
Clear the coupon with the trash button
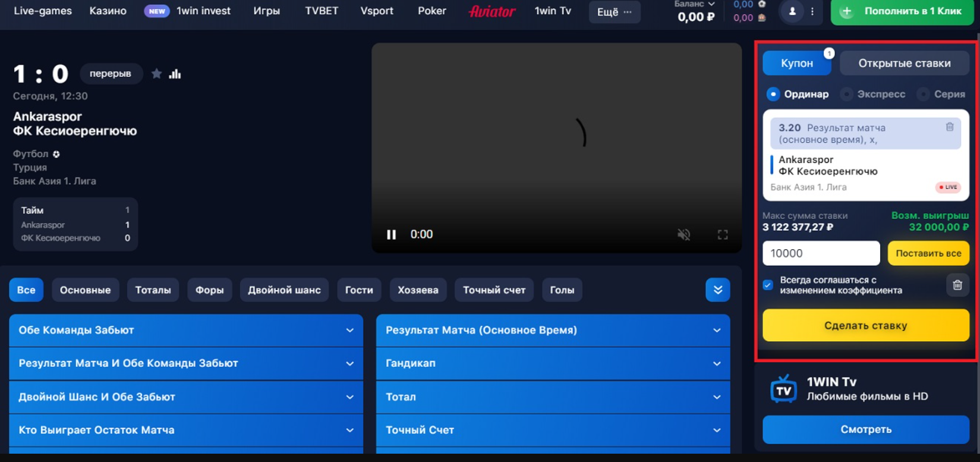957,285
